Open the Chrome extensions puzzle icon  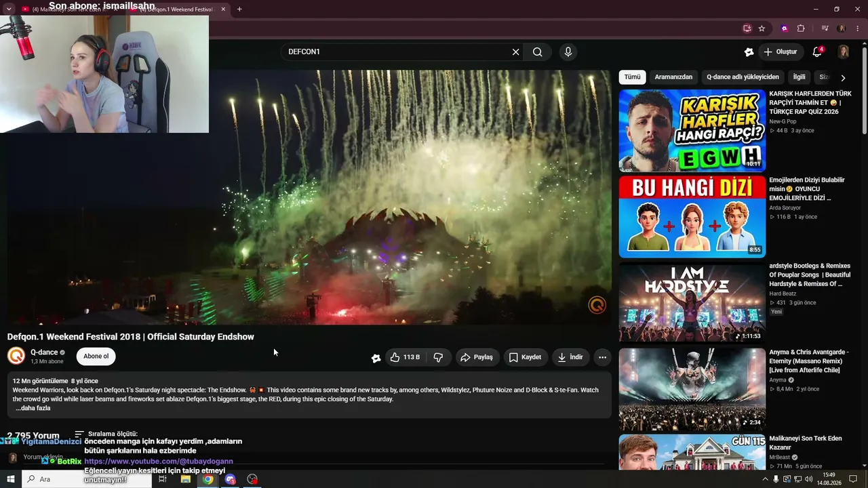click(801, 28)
